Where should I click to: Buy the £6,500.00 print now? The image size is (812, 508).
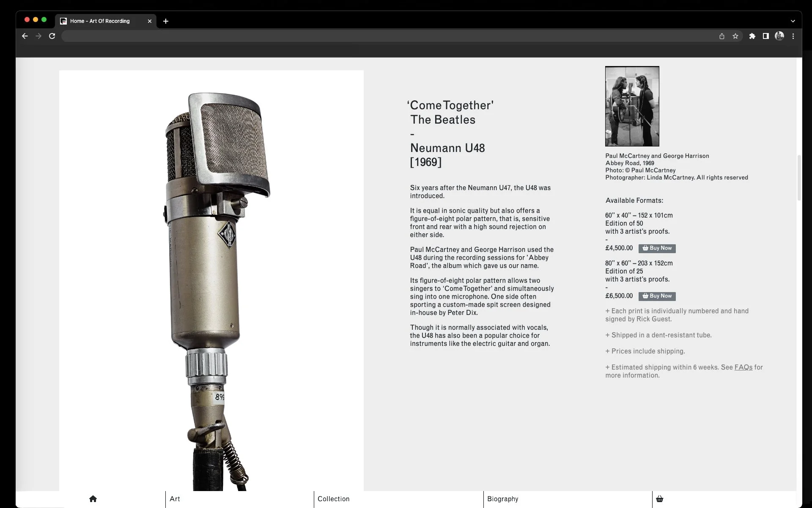tap(657, 296)
